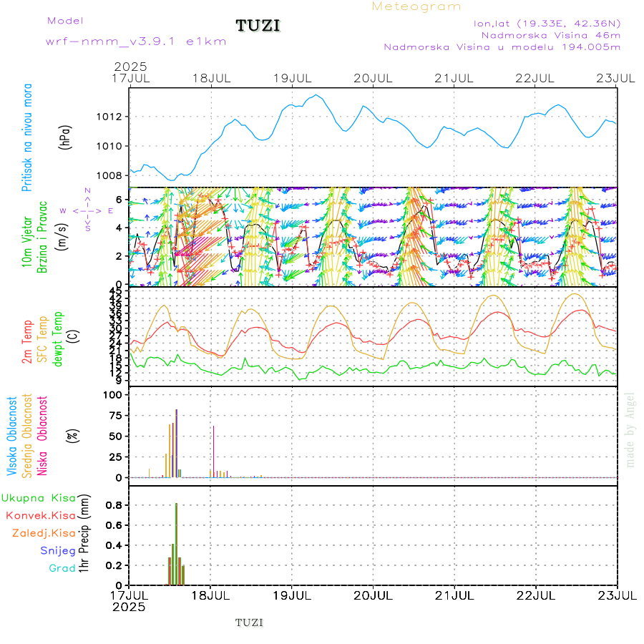Select the cyan 'Grad' legend label

(x=62, y=568)
